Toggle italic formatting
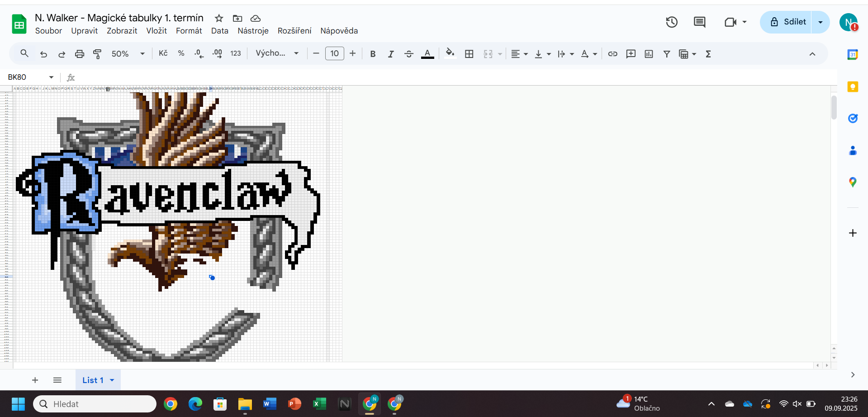The height and width of the screenshot is (417, 868). pos(391,54)
